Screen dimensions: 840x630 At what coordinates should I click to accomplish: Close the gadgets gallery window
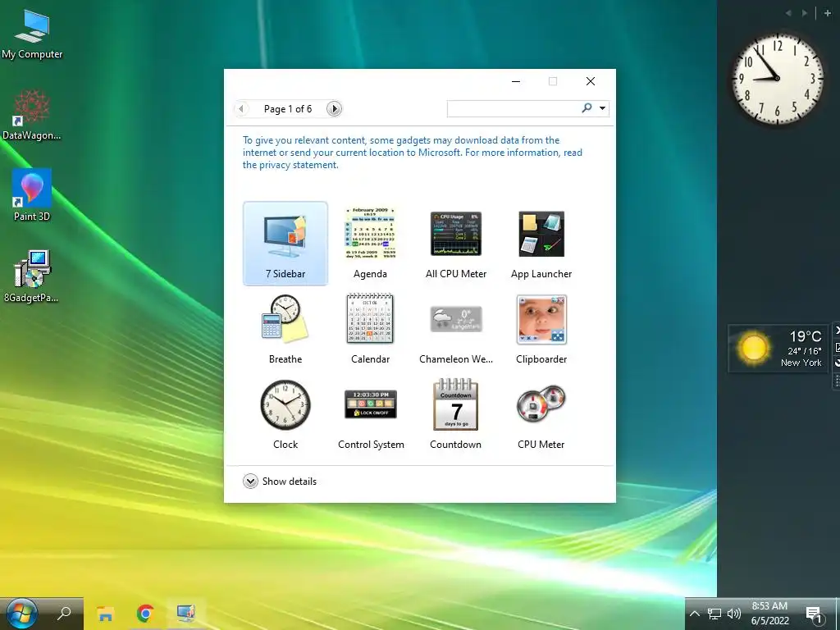591,81
